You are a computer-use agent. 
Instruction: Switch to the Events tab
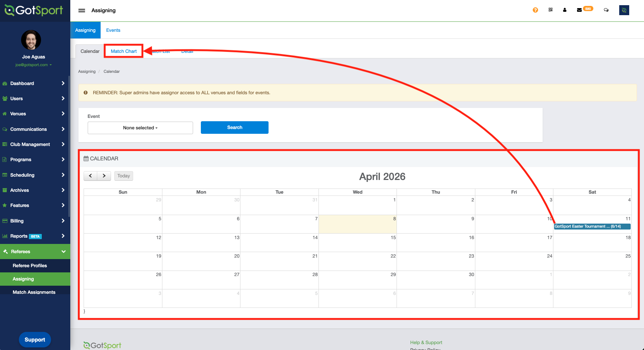tap(113, 30)
